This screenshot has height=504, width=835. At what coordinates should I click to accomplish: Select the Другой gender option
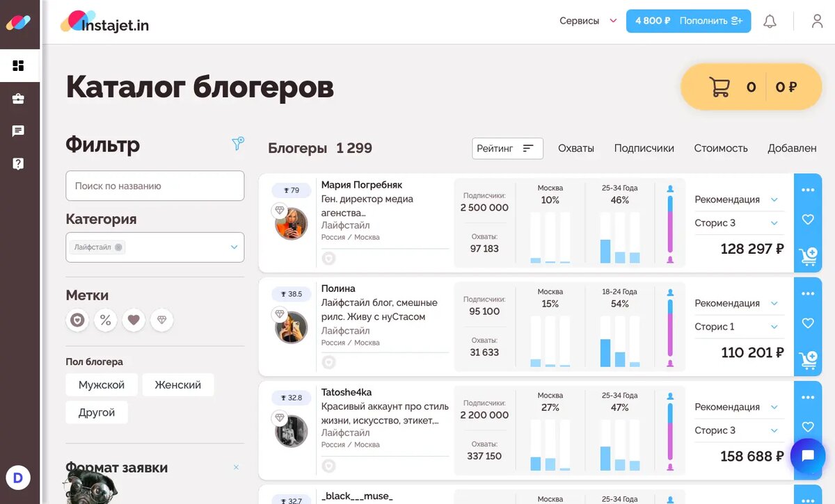pyautogui.click(x=97, y=412)
